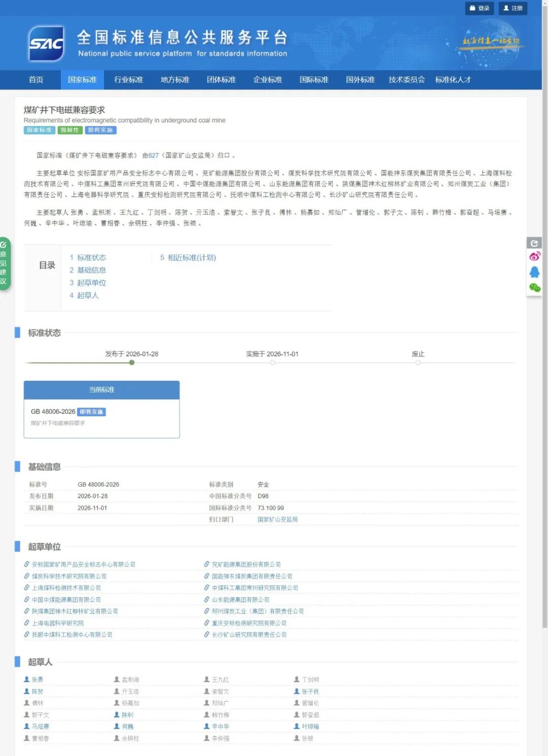This screenshot has width=548, height=756.
Task: Click the 即将实施 tag under the title
Action: point(100,130)
